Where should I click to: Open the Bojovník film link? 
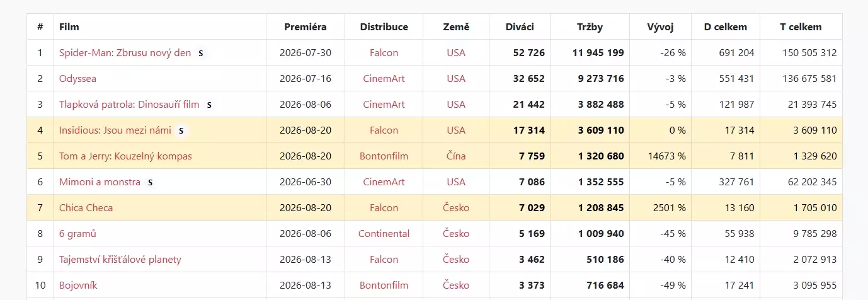coord(78,286)
